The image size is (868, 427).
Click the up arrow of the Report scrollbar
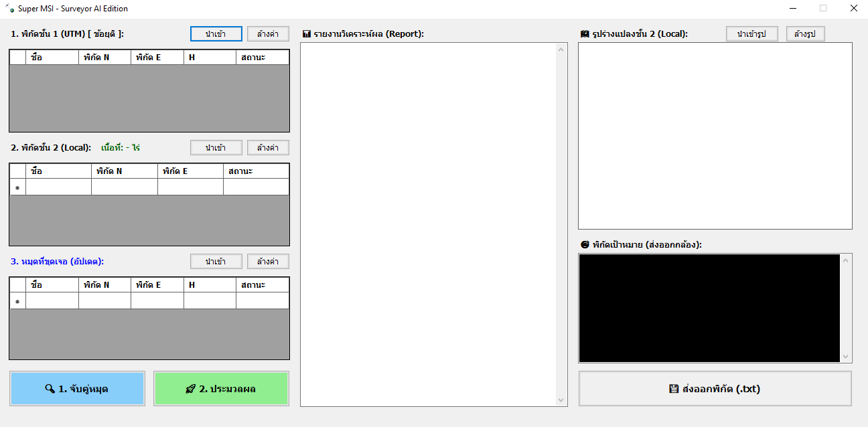coord(561,50)
